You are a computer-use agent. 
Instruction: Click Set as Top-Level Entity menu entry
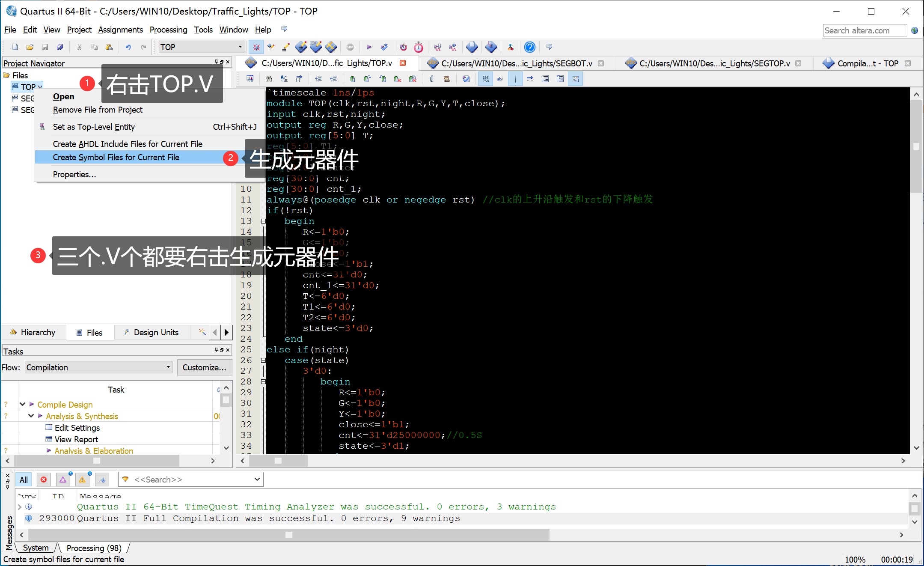[94, 126]
